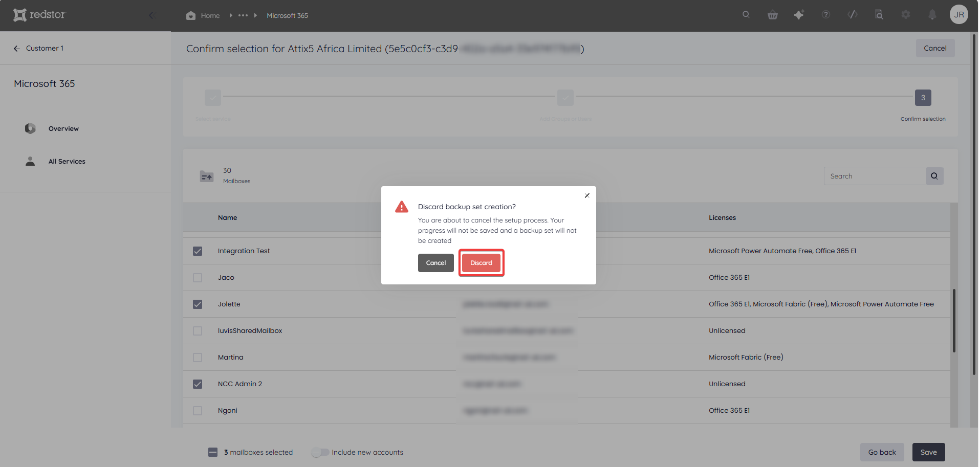The image size is (980, 467).
Task: Open All Services sidebar item
Action: 67,162
